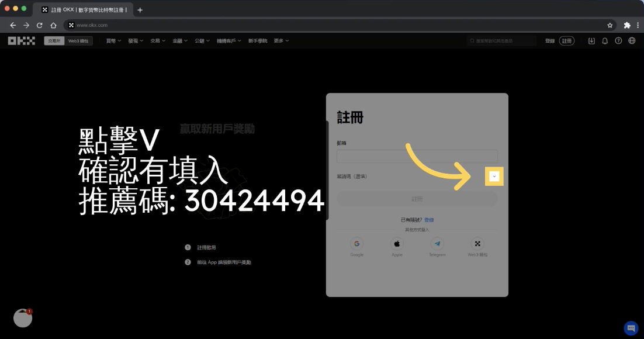Click the 註冊歡易 step text
Screen dimensions: 644x339
207,247
